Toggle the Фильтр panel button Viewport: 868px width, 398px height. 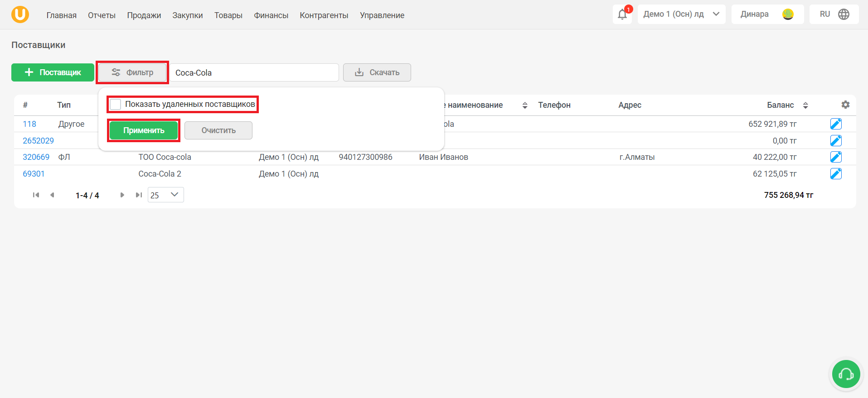[x=132, y=72]
